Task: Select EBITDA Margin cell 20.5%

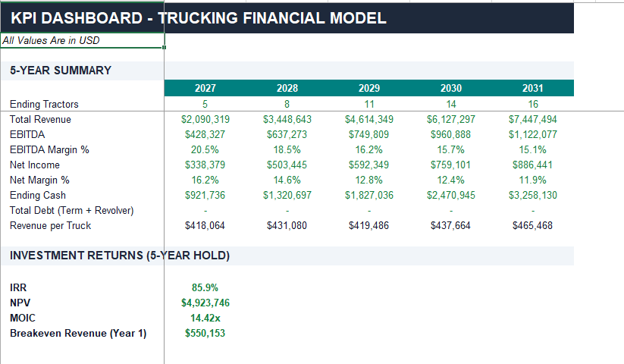Action: pos(205,149)
